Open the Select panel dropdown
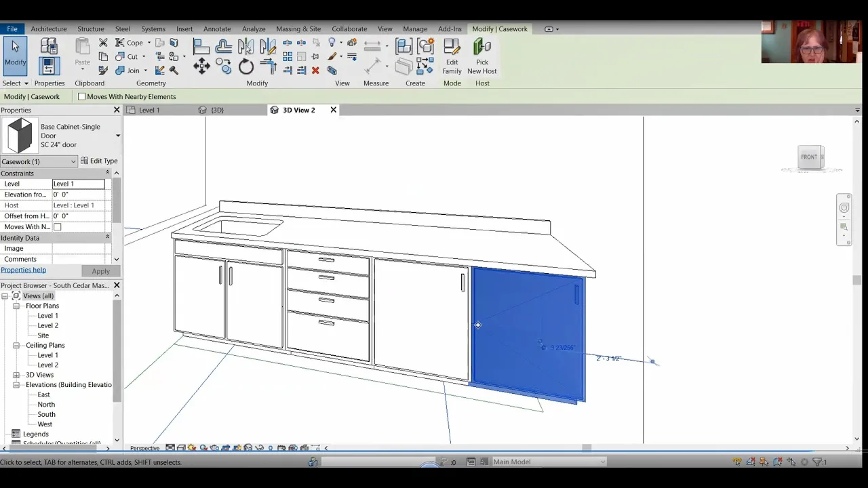This screenshot has height=488, width=868. pos(16,83)
